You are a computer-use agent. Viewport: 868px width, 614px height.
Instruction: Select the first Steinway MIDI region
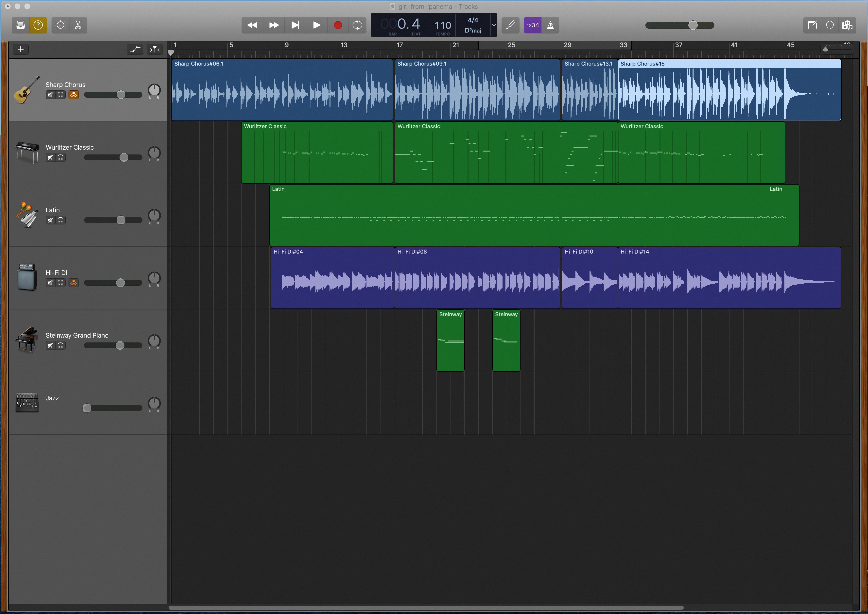pos(451,340)
